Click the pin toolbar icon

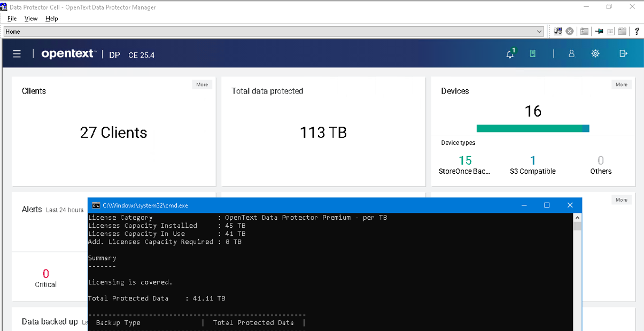point(599,32)
